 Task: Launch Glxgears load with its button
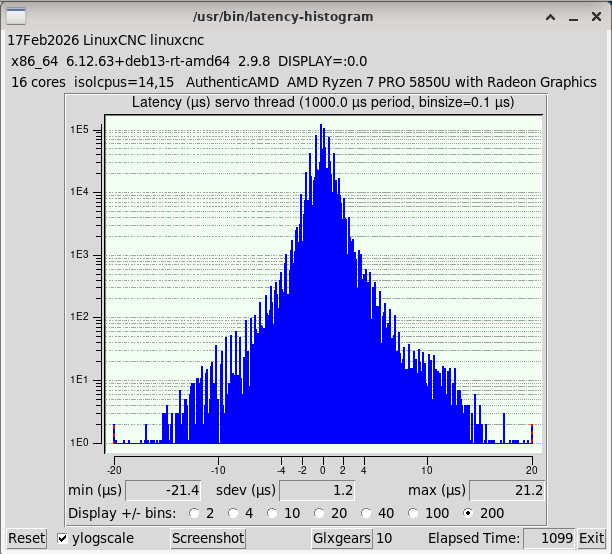click(341, 538)
